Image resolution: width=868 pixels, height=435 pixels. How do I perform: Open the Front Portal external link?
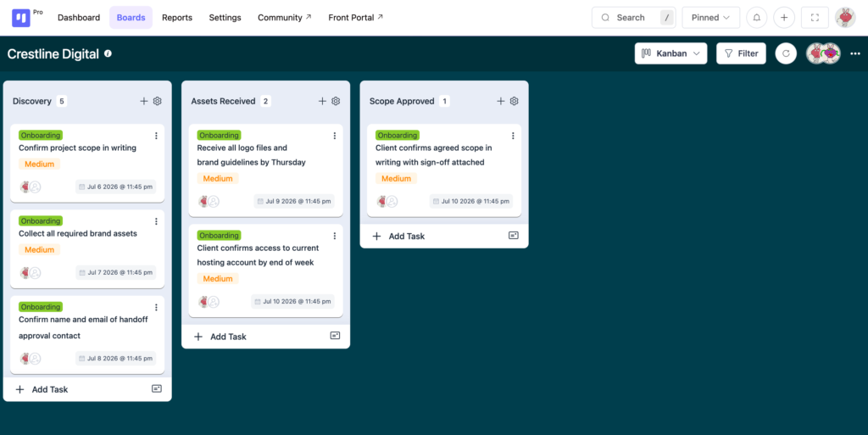355,18
